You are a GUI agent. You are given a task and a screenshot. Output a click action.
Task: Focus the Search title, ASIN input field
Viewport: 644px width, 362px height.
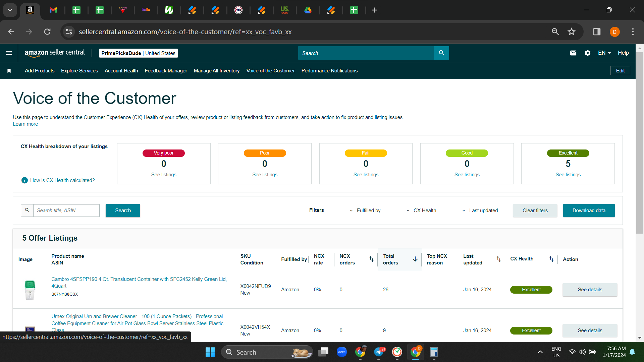tap(66, 210)
